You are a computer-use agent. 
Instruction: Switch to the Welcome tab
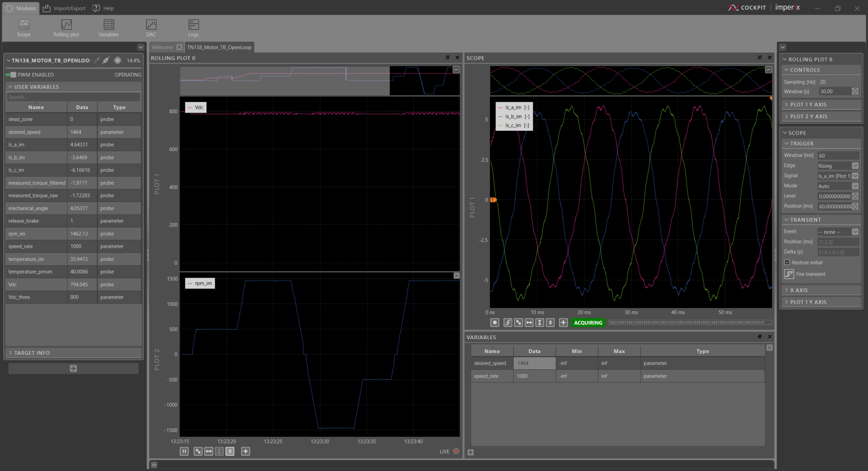162,47
